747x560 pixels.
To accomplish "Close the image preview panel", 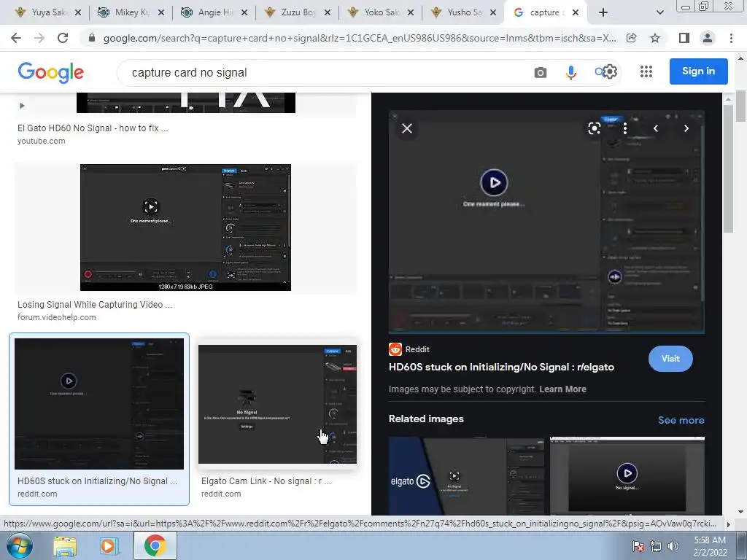I will pos(407,128).
